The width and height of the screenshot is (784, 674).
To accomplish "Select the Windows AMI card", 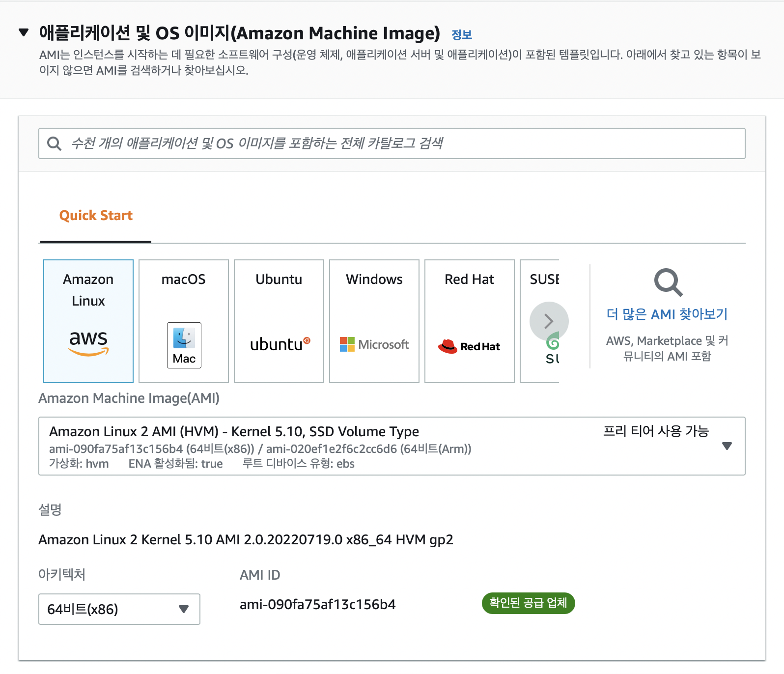I will (x=374, y=321).
